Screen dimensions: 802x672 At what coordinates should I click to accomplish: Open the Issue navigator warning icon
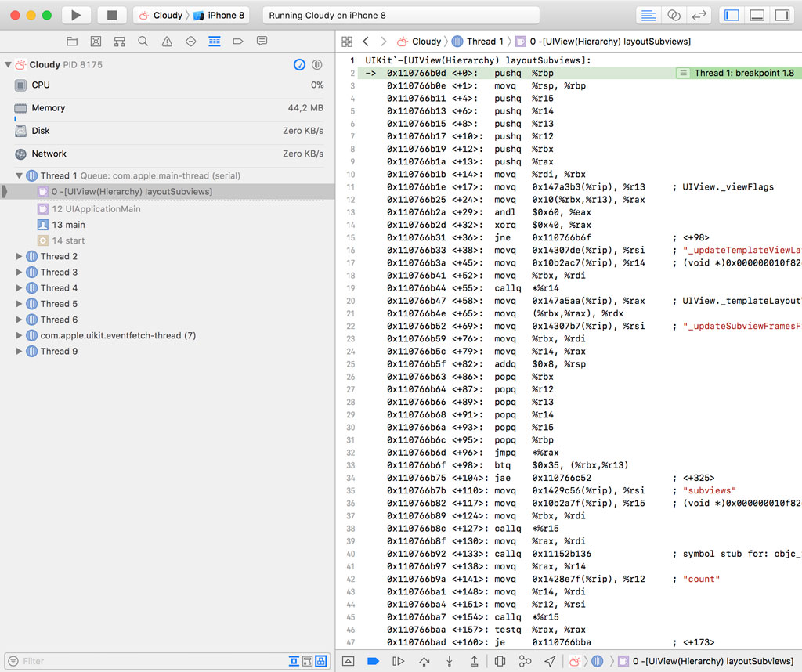(x=167, y=42)
